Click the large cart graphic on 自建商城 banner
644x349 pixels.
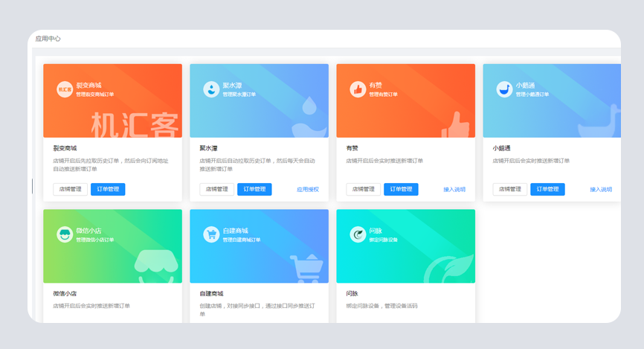tap(306, 267)
